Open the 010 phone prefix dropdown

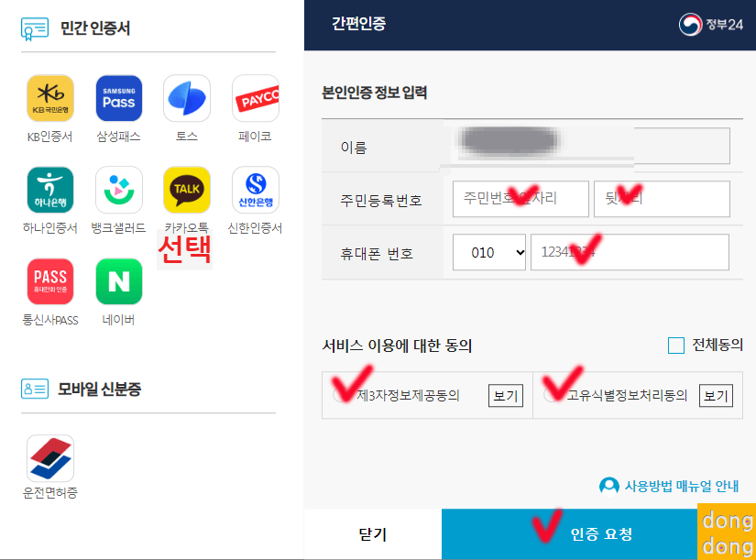489,252
